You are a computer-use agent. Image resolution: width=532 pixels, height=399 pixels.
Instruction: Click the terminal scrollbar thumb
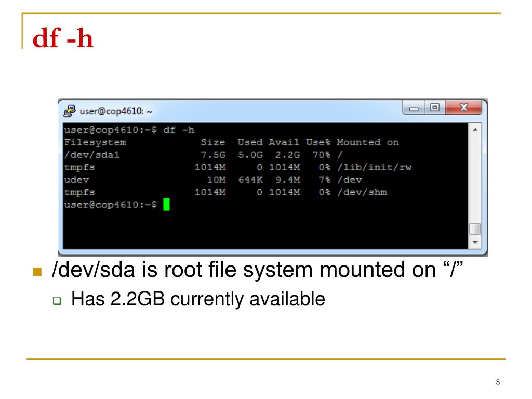pos(475,229)
